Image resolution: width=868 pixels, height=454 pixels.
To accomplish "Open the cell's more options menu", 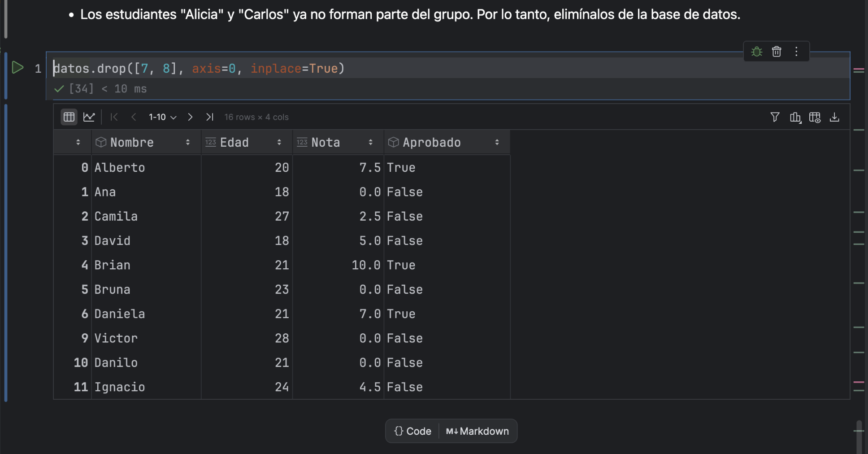I will [796, 52].
